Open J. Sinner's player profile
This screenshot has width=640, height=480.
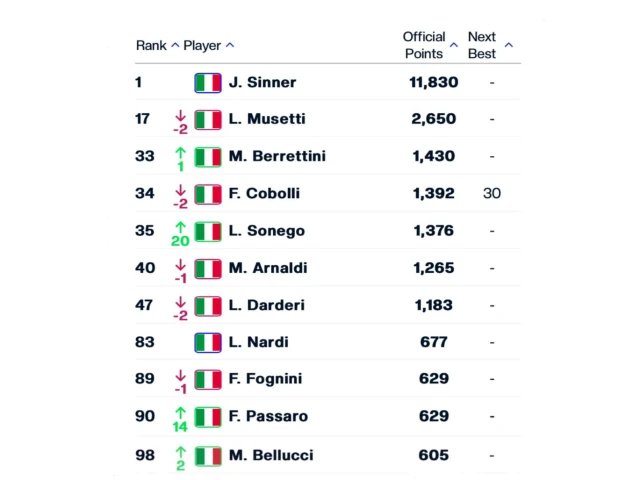pyautogui.click(x=262, y=82)
